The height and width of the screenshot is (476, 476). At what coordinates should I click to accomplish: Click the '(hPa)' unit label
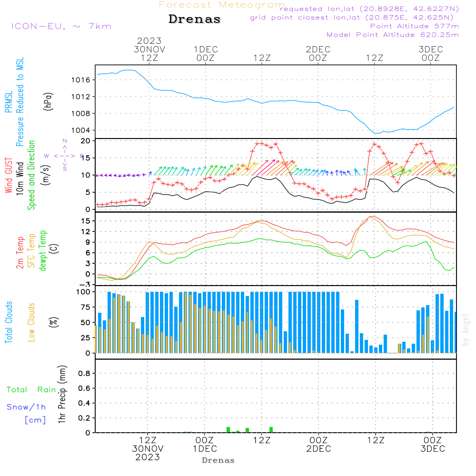[48, 101]
